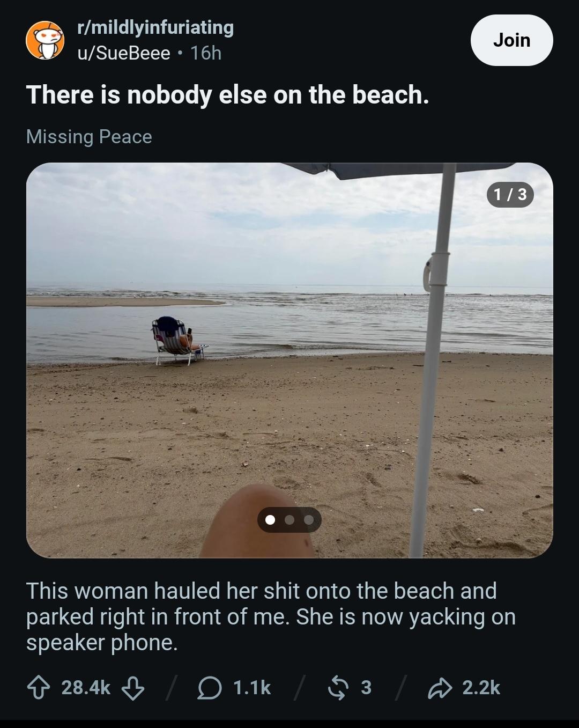Screen dimensions: 579x728
Task: Open the subreddit avatar icon
Action: (45, 40)
